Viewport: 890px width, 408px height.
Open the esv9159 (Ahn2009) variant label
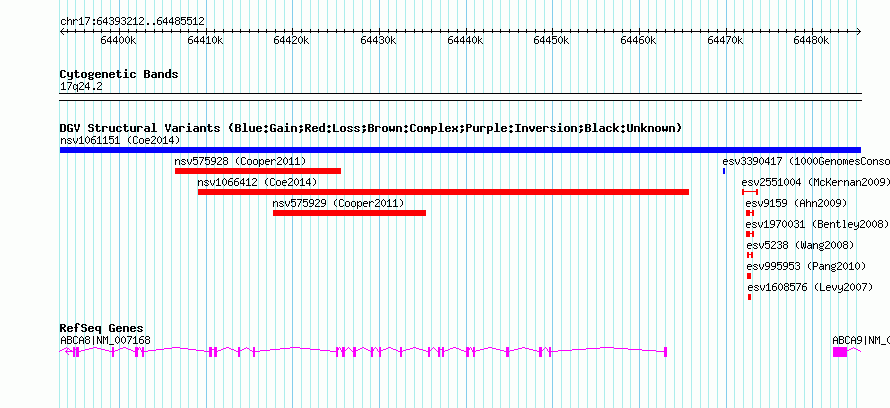tap(796, 203)
